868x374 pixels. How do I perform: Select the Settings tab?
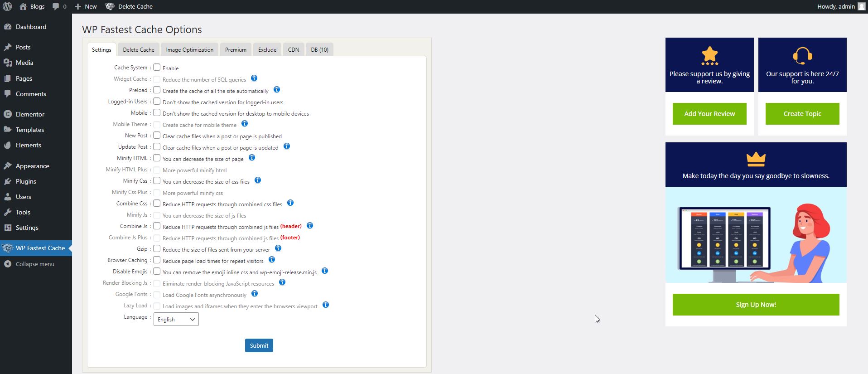101,50
